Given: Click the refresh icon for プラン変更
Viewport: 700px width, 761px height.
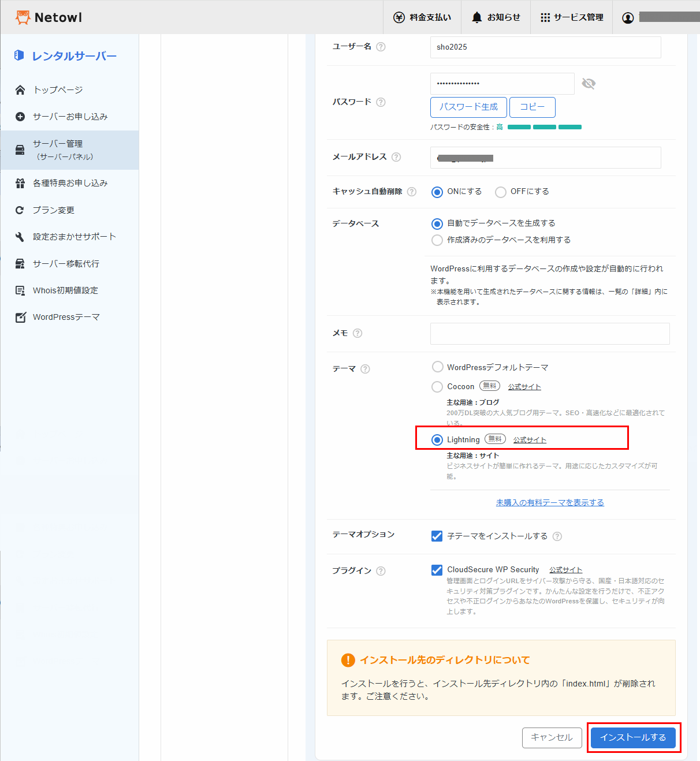Looking at the screenshot, I should click(x=20, y=210).
